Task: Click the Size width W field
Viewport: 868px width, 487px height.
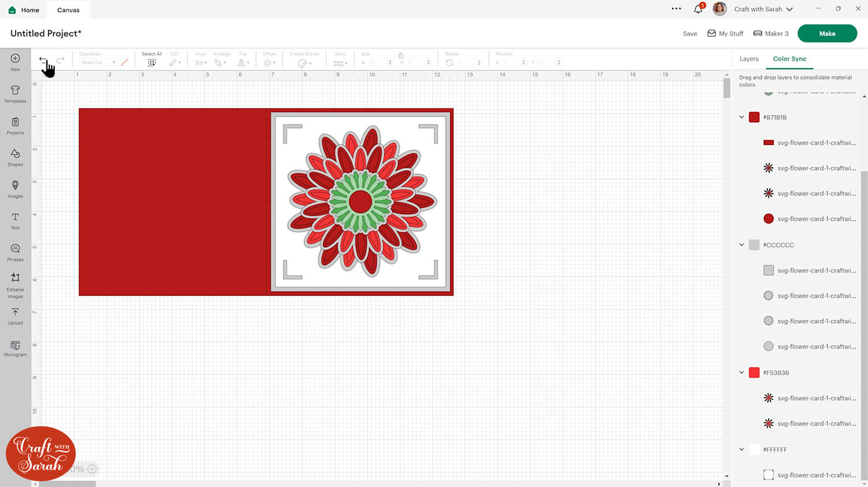Action: (x=380, y=63)
